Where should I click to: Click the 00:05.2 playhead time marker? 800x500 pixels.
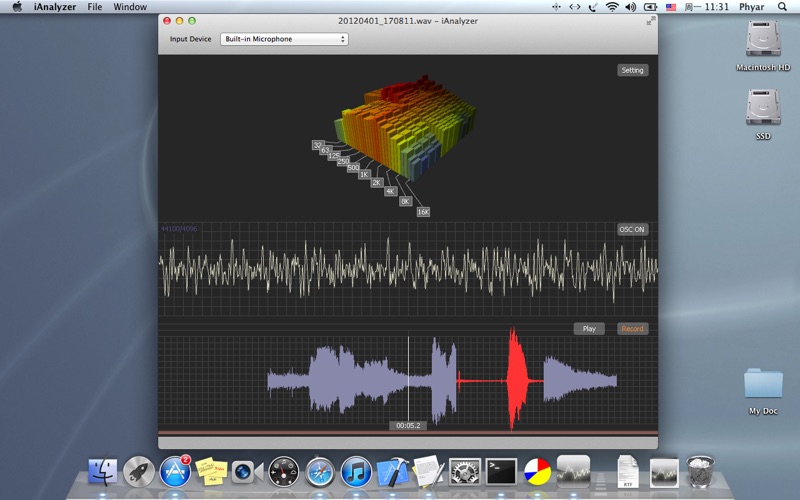pos(408,425)
